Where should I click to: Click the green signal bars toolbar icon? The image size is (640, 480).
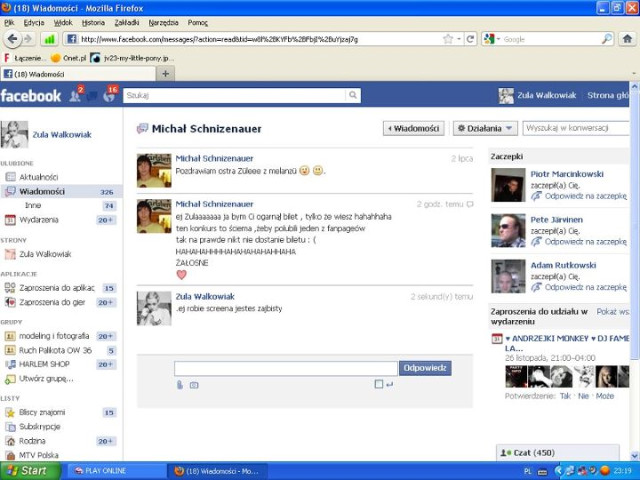49,39
